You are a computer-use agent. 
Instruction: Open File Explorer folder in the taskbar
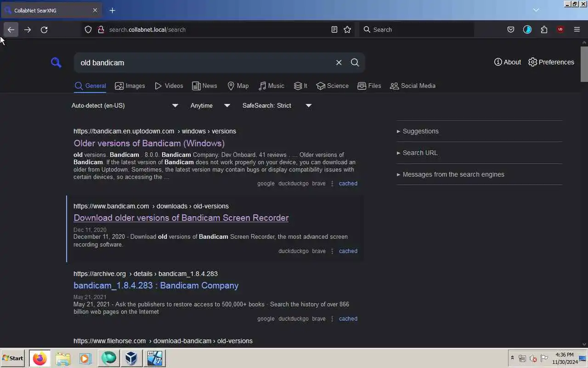click(x=63, y=358)
